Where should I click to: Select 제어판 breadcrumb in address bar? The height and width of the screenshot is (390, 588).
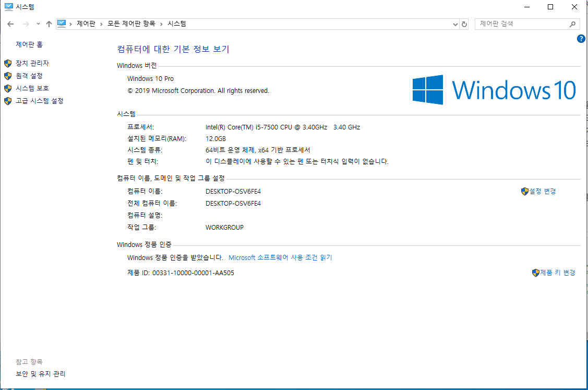[x=86, y=23]
